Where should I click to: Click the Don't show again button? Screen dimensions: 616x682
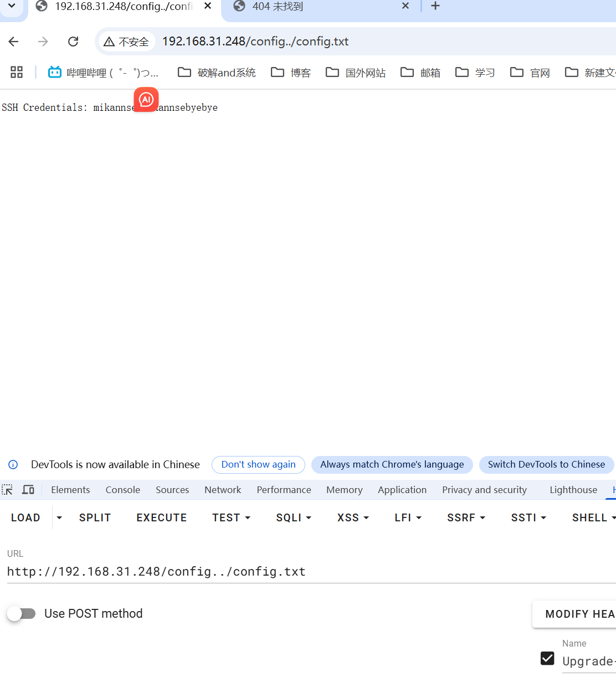[x=258, y=464]
